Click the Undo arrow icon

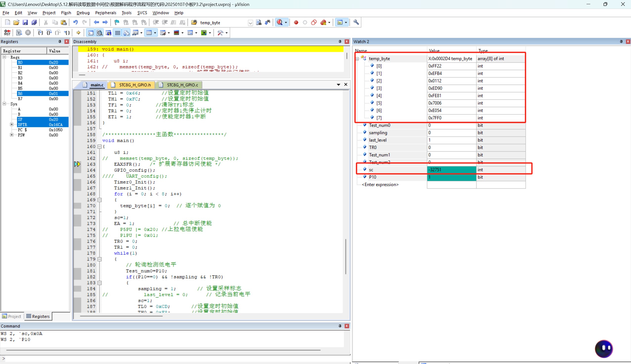(75, 22)
